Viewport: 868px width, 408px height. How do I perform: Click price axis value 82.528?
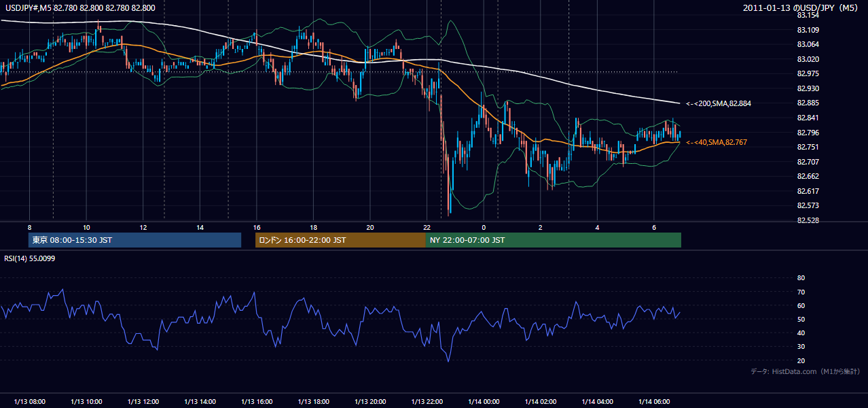point(808,220)
